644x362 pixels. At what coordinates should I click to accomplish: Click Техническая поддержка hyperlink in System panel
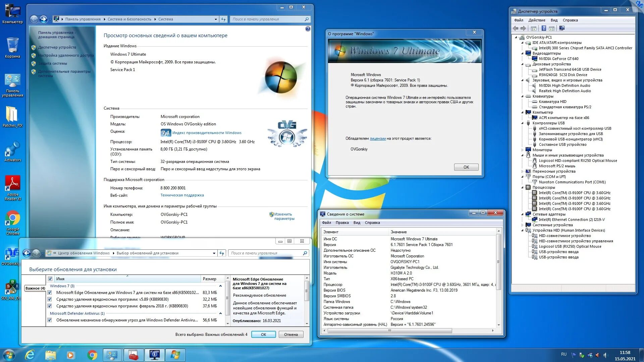[182, 195]
